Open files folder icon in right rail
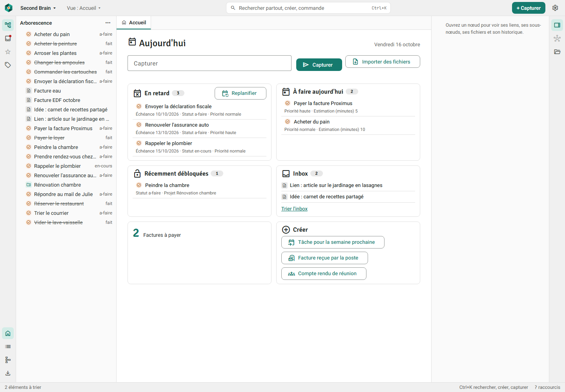 coord(557,52)
